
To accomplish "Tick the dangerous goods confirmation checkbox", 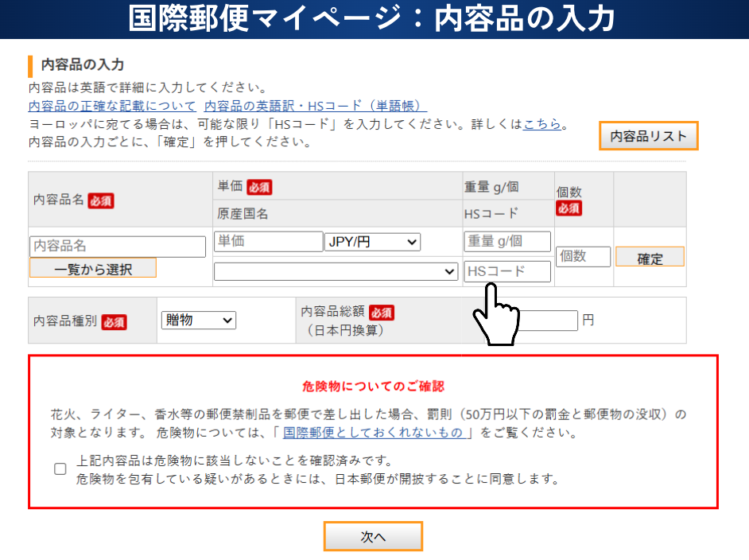I will [x=60, y=469].
